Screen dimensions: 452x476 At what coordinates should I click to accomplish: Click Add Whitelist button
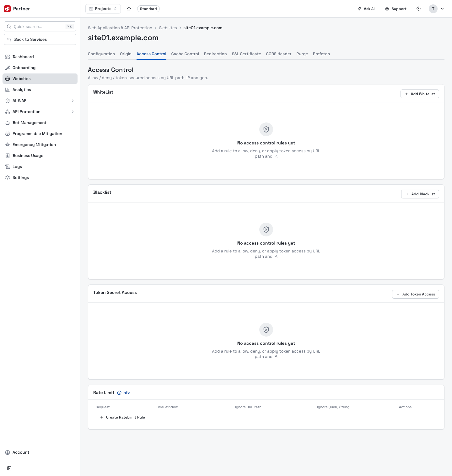420,94
